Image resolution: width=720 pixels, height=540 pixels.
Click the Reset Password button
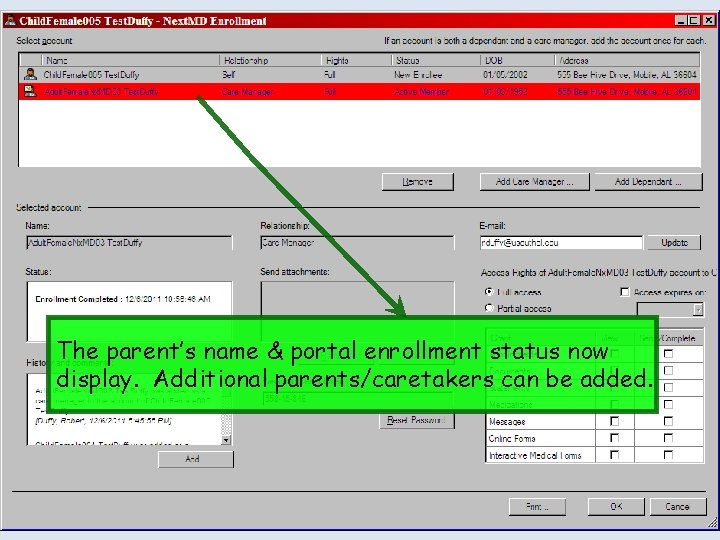416,420
